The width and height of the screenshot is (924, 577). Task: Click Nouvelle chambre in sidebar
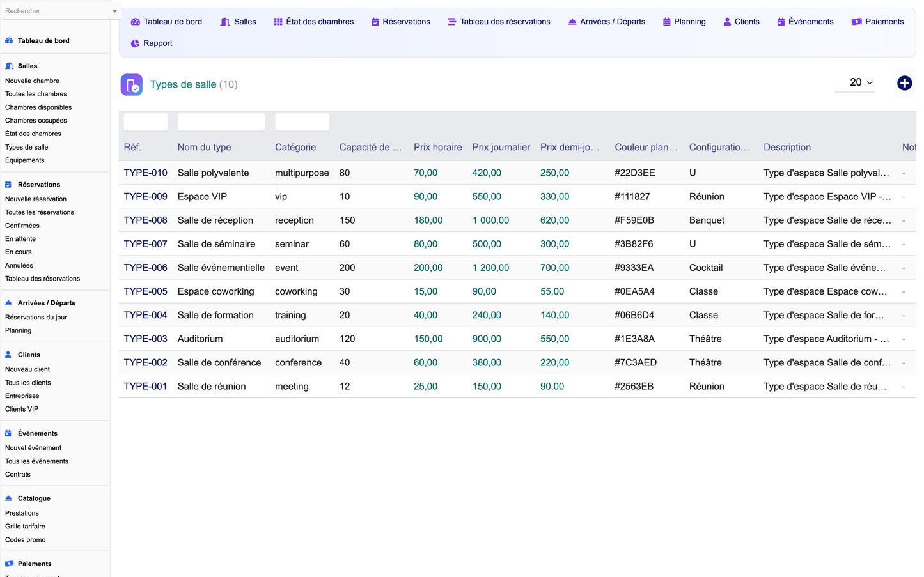pyautogui.click(x=32, y=81)
